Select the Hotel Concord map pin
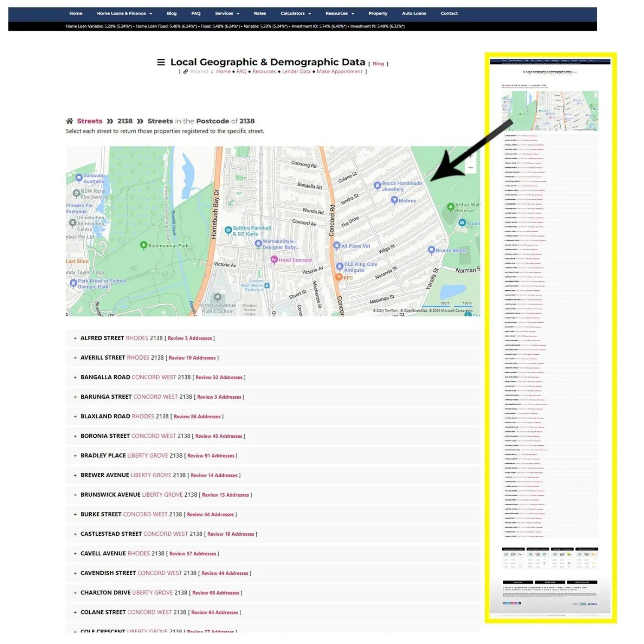644x644 pixels. coord(274,259)
